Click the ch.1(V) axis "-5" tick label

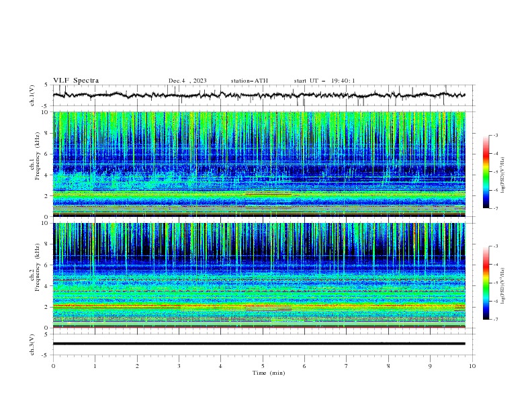tap(46, 106)
